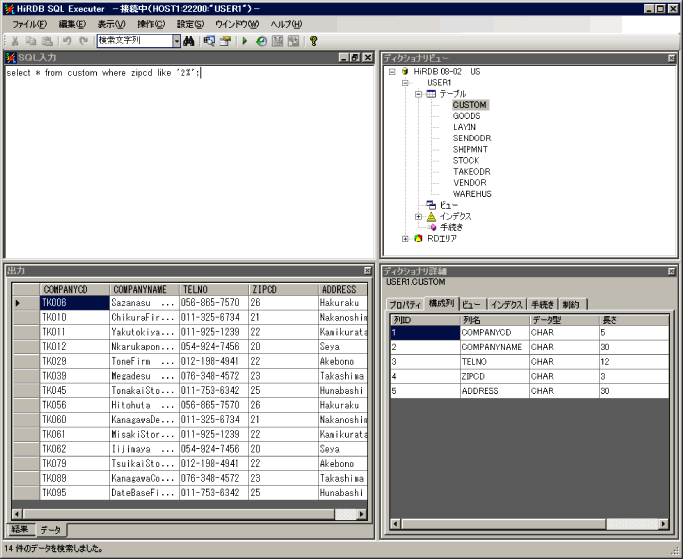Screen dimensions: 683x559
Task: Click the COMPANYNAME column header in output
Action: pos(139,289)
